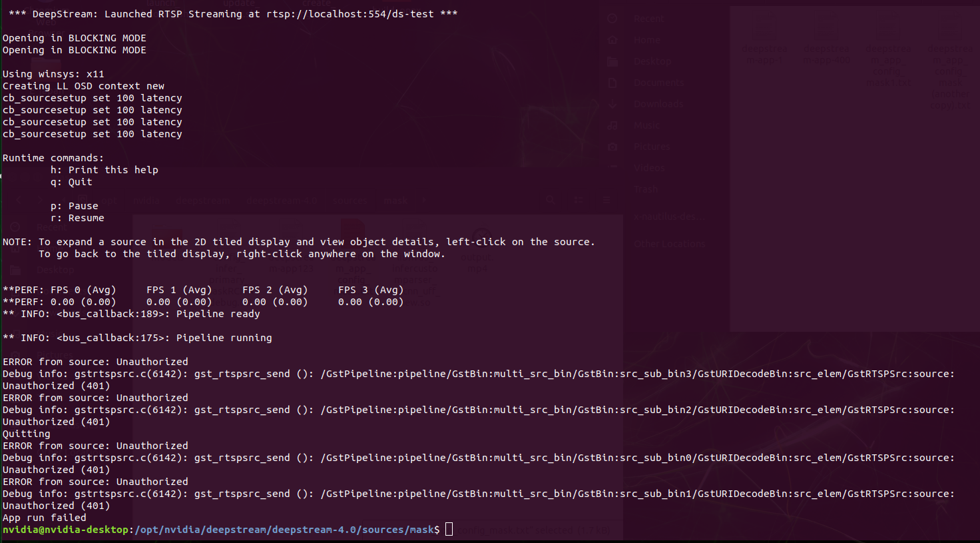Click the Pictures camera icon in Files sidebar
The width and height of the screenshot is (980, 543).
coord(612,147)
